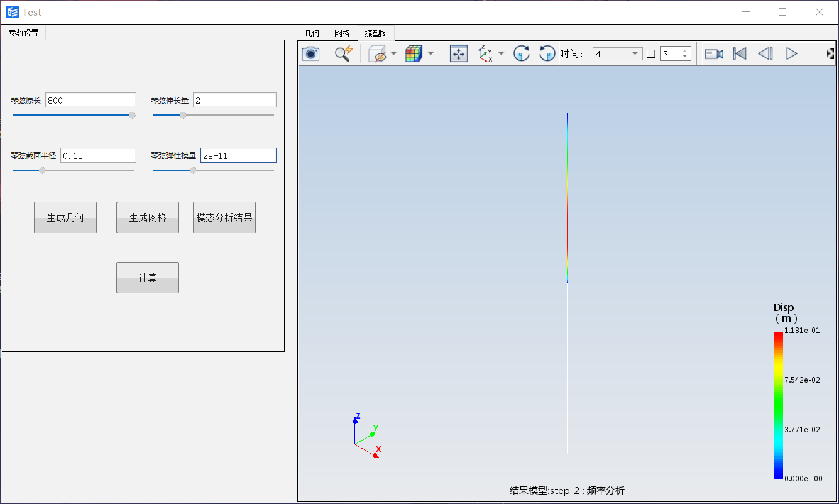The width and height of the screenshot is (839, 504).
Task: Expand the colored cube dropdown arrow
Action: coord(430,54)
